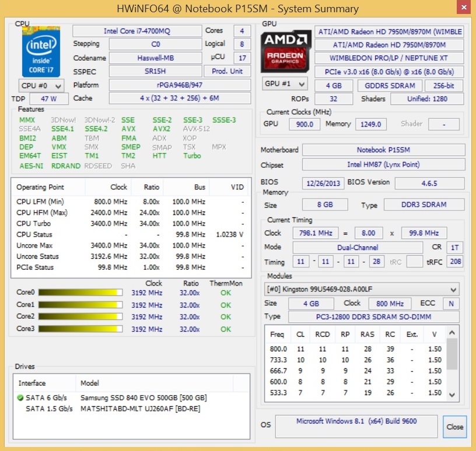Click the Core3 usage bar
476x451 pixels.
tap(80, 329)
